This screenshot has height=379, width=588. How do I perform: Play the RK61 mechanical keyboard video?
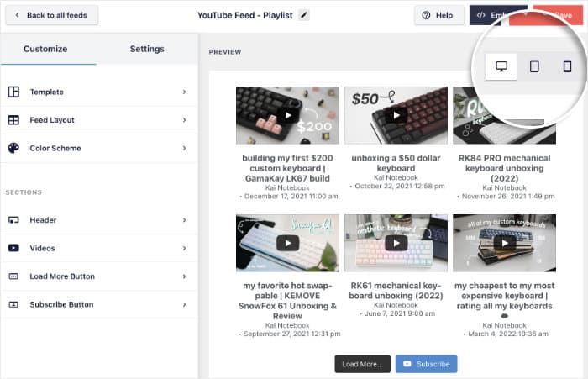[396, 243]
